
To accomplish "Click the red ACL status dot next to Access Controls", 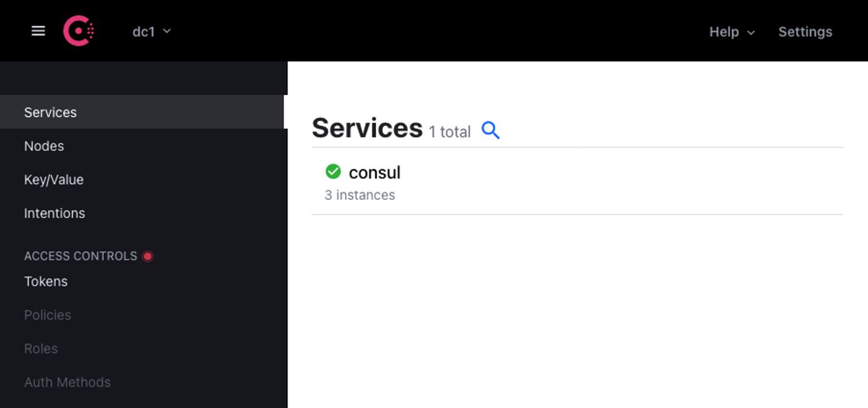I will [x=148, y=255].
